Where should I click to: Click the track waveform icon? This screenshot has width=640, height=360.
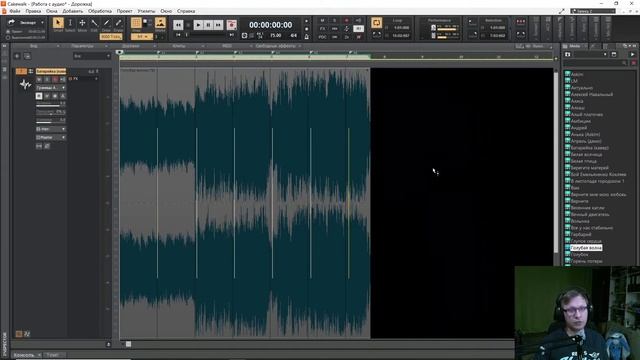click(25, 84)
